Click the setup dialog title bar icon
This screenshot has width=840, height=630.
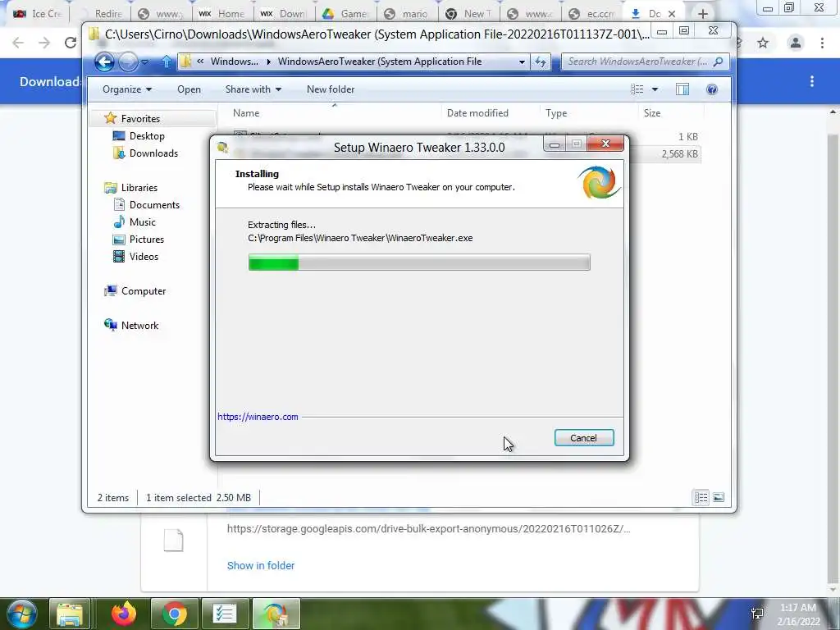tap(223, 148)
